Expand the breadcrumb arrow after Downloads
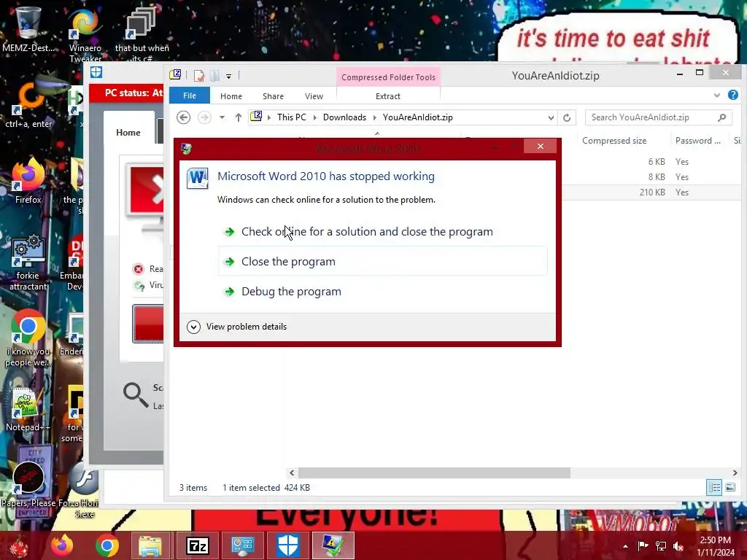Viewport: 747px width, 560px height. click(x=374, y=117)
